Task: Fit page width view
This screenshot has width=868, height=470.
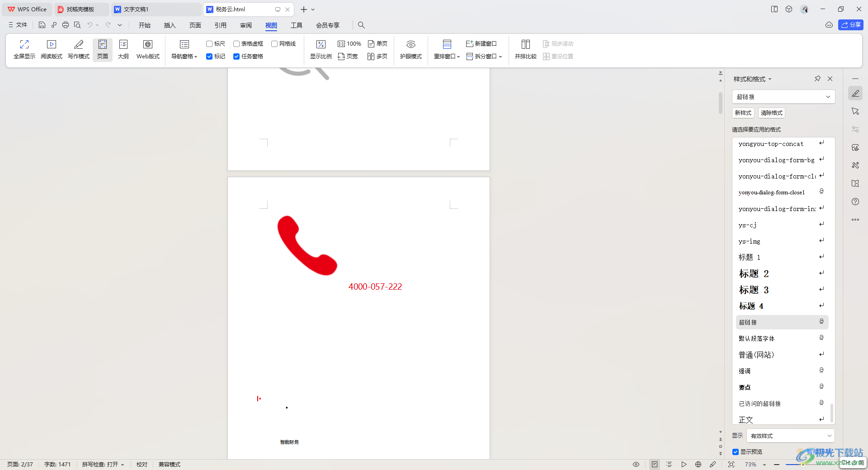Action: pyautogui.click(x=348, y=56)
